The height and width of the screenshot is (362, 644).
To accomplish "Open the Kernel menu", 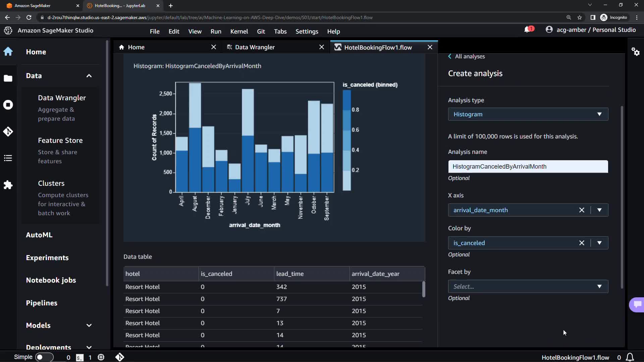I will (239, 32).
